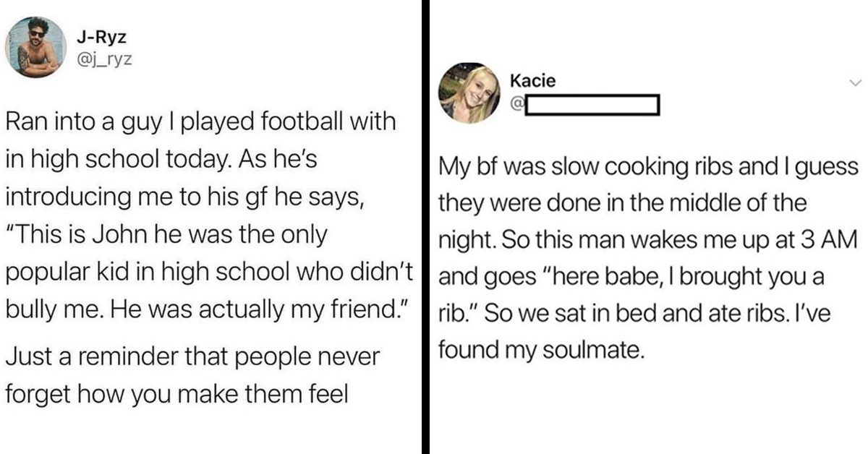The image size is (868, 454).
Task: Click the line "they were done in the middle of the"
Action: point(623,204)
